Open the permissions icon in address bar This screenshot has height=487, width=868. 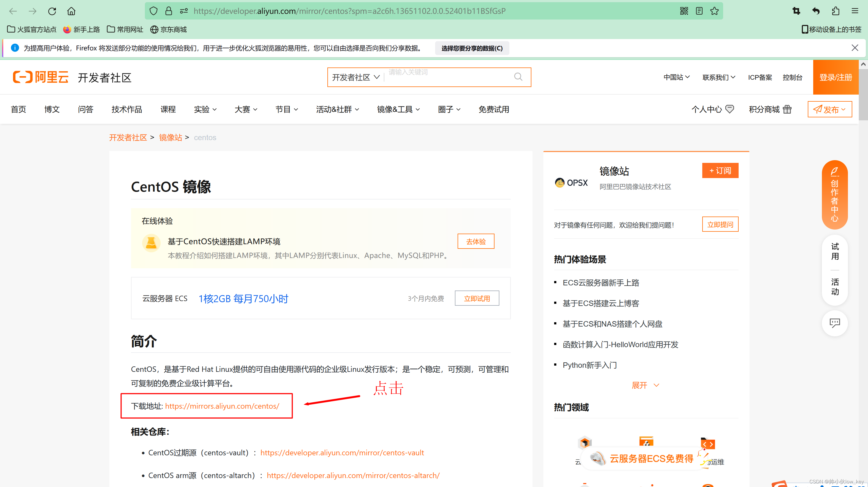point(184,11)
